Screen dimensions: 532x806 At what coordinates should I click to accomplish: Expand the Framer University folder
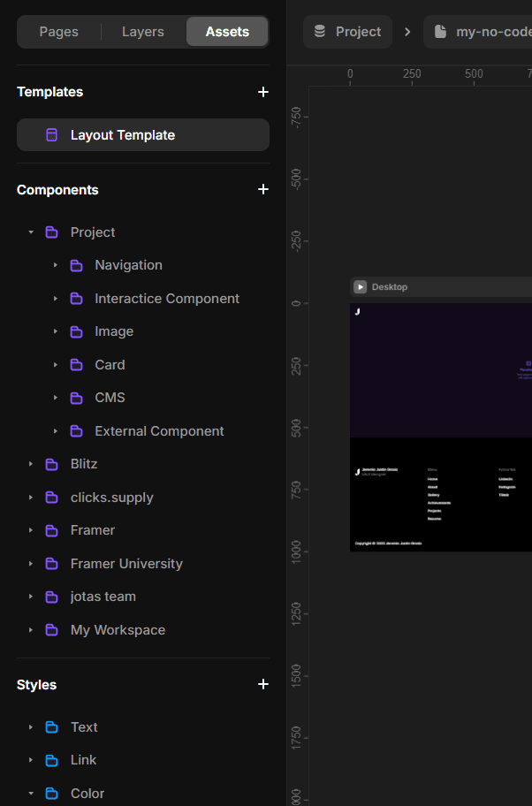pyautogui.click(x=31, y=564)
